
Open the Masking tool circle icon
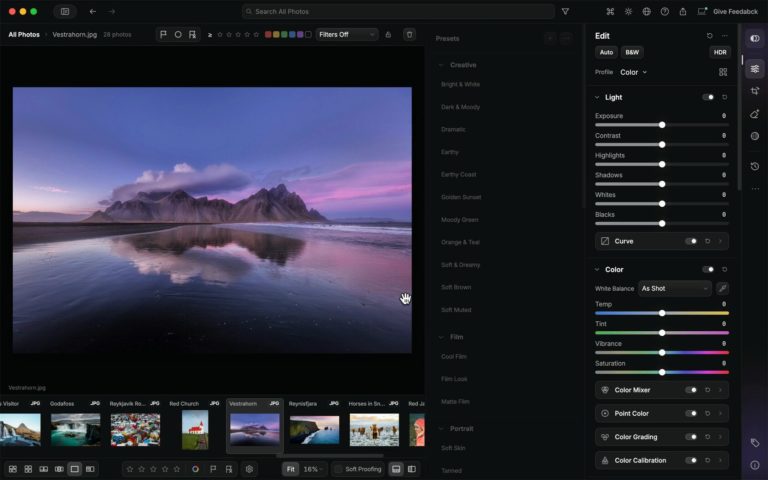click(x=755, y=136)
